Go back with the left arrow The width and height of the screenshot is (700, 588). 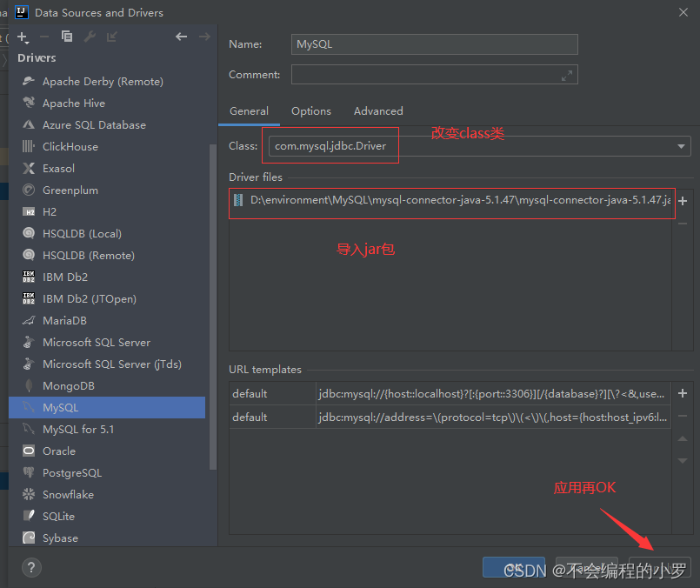point(181,37)
